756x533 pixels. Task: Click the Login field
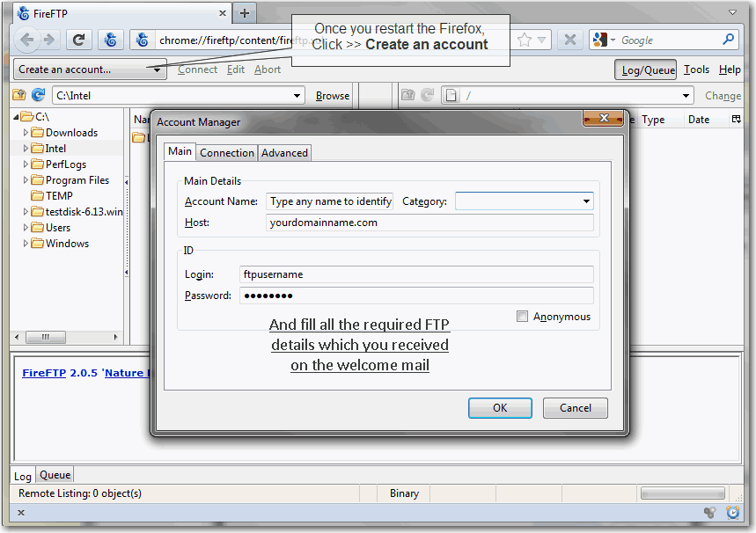(416, 274)
